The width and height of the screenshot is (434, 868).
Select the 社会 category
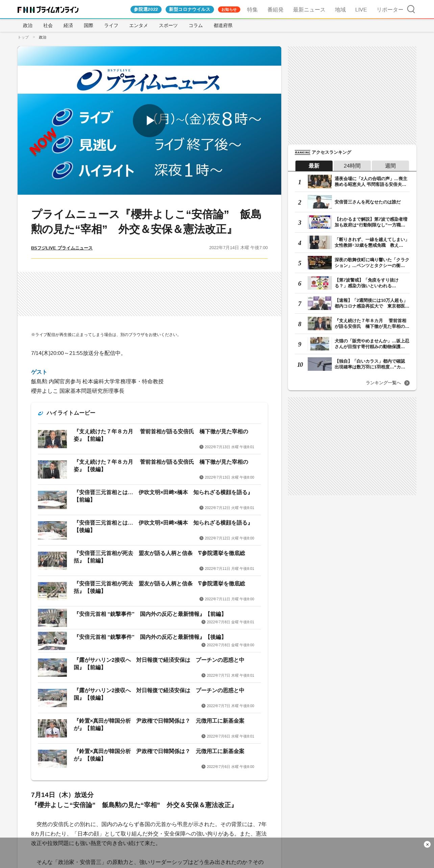(x=48, y=25)
